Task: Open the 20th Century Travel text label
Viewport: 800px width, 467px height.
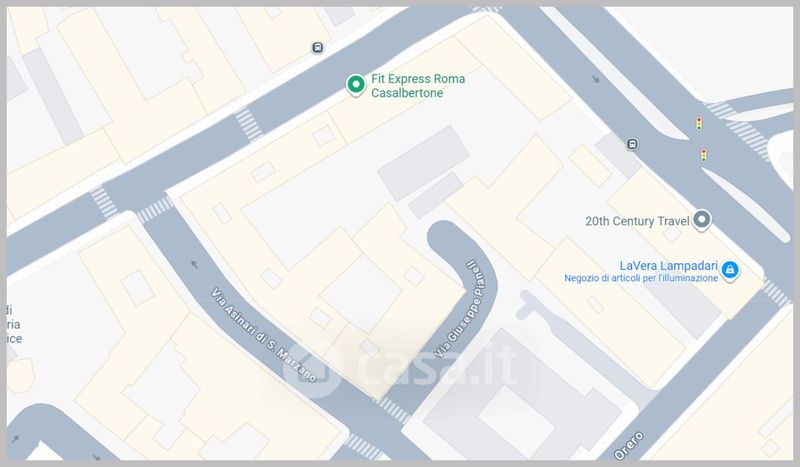Action: (x=637, y=221)
